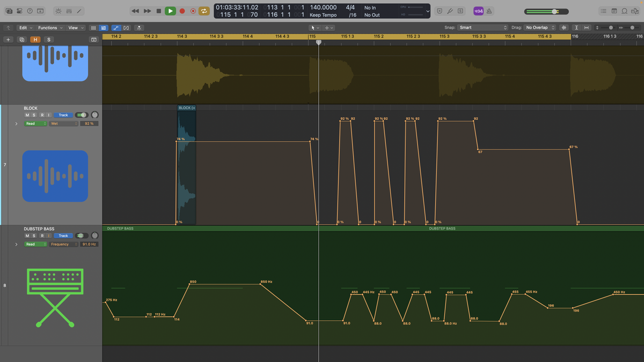
Task: Click the playhead marker at bar 115
Action: (319, 42)
